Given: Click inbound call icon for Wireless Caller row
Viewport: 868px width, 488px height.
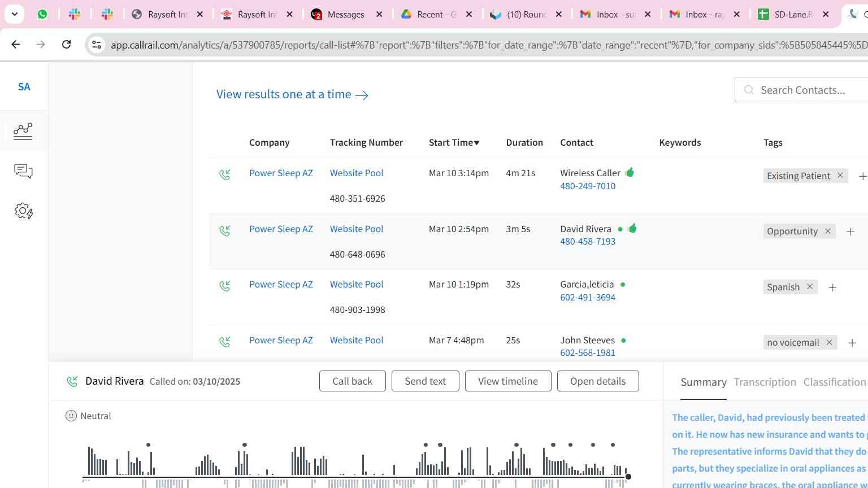Looking at the screenshot, I should (x=225, y=175).
